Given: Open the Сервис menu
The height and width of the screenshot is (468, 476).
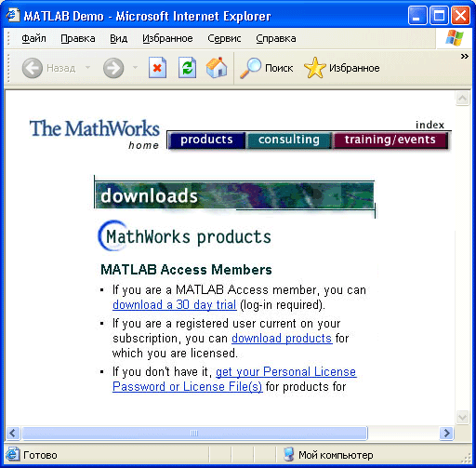Looking at the screenshot, I should (x=224, y=38).
